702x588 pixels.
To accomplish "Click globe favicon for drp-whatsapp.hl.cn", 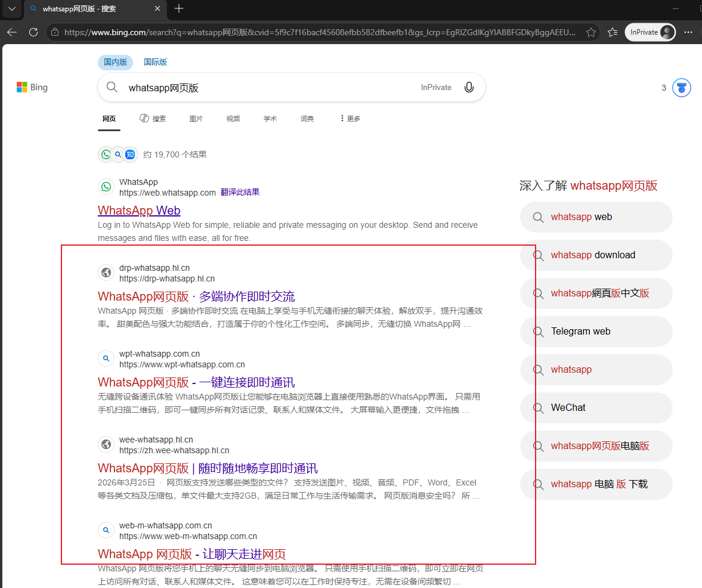I will pyautogui.click(x=106, y=273).
